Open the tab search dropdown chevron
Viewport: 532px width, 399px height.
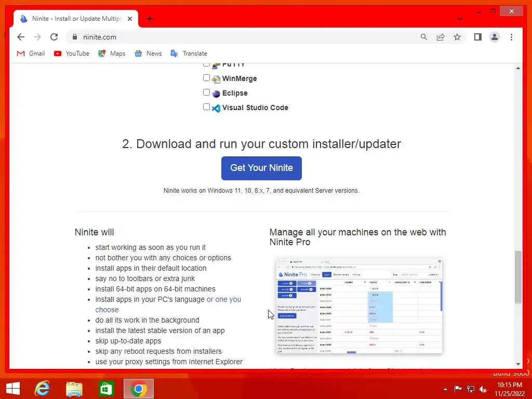459,19
